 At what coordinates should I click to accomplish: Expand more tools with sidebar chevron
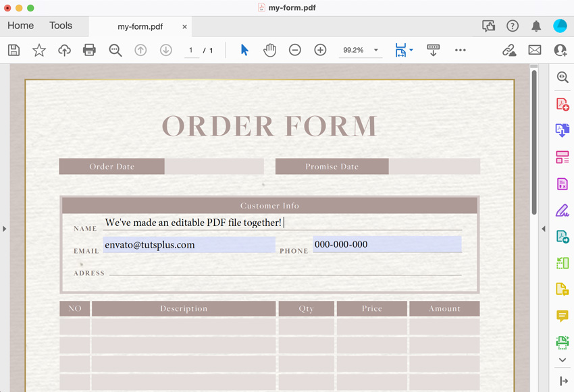coord(562,360)
